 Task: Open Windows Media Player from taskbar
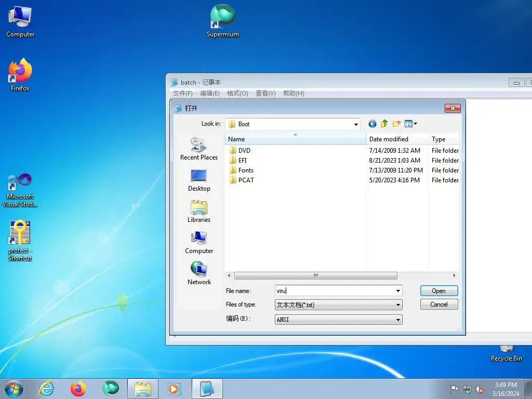[x=175, y=389]
